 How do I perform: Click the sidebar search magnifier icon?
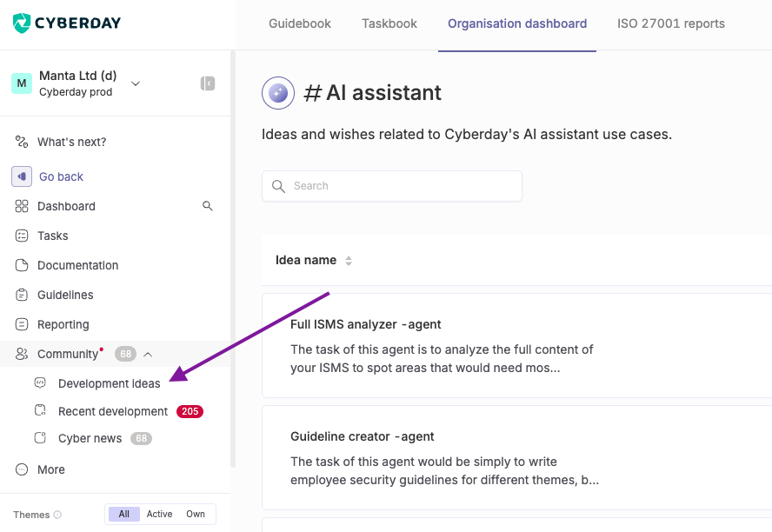pos(208,206)
